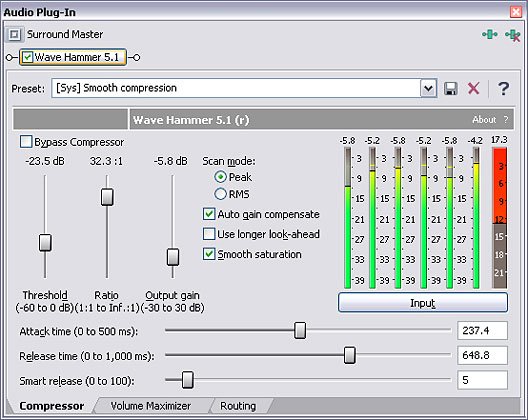Click the Threshold slider handle
Screen dimensions: 528x420
point(45,243)
